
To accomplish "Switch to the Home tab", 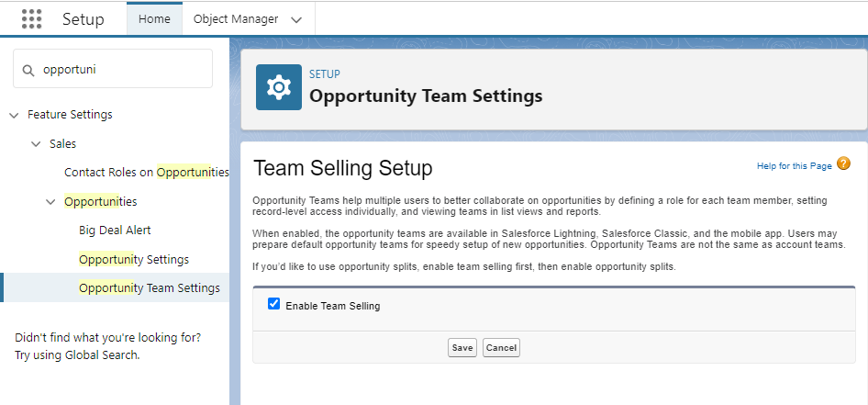I will [x=154, y=19].
